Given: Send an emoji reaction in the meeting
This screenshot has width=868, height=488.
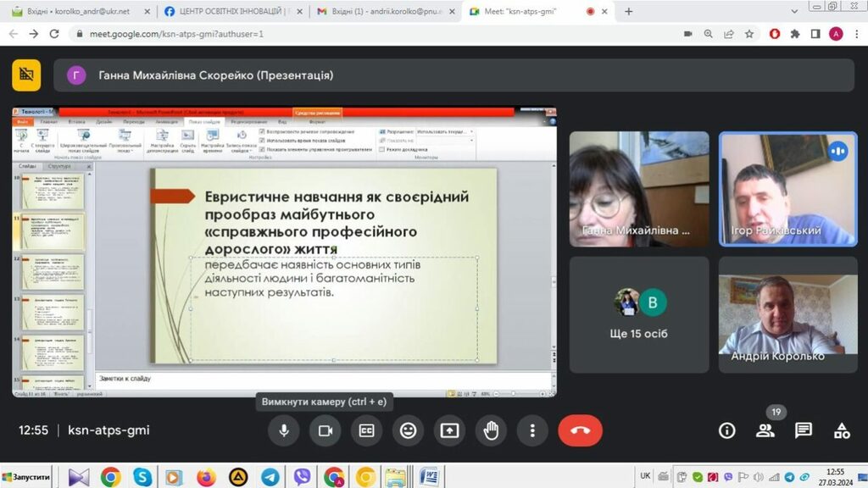Looking at the screenshot, I should pos(409,430).
